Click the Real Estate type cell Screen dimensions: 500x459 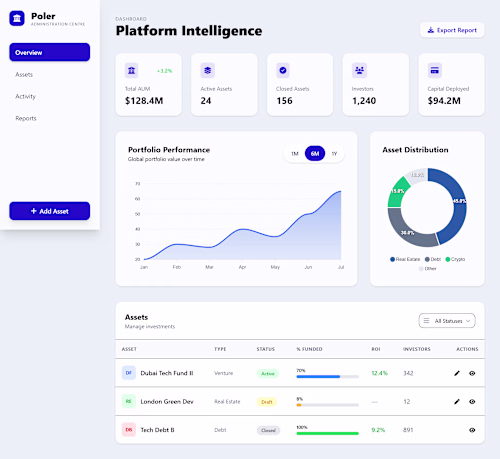(227, 402)
